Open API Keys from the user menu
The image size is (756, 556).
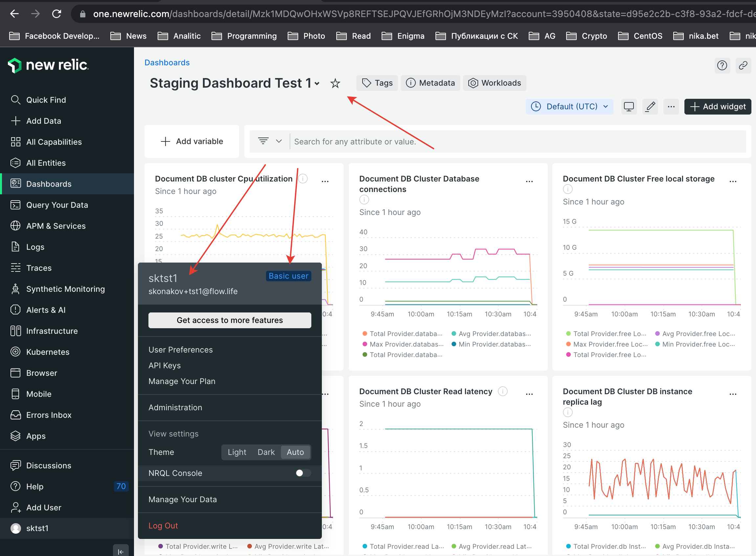(165, 366)
